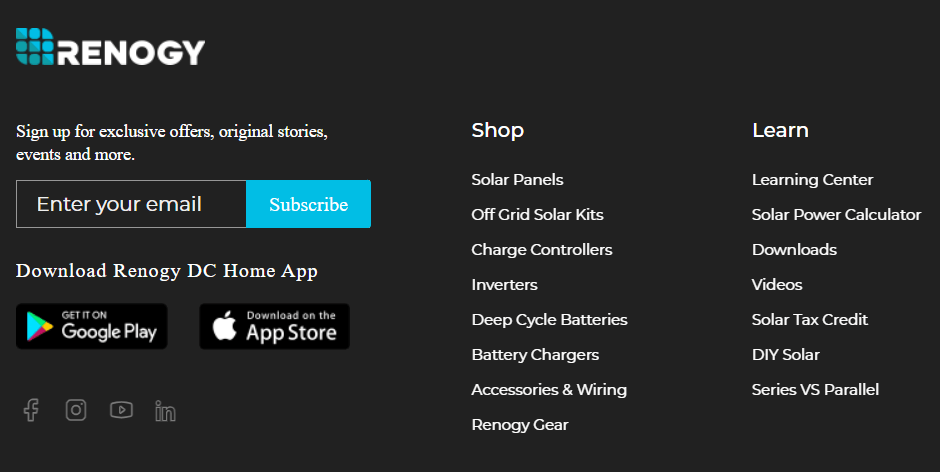This screenshot has height=472, width=940.
Task: Visit Deep Cycle Batteries page
Action: point(549,320)
